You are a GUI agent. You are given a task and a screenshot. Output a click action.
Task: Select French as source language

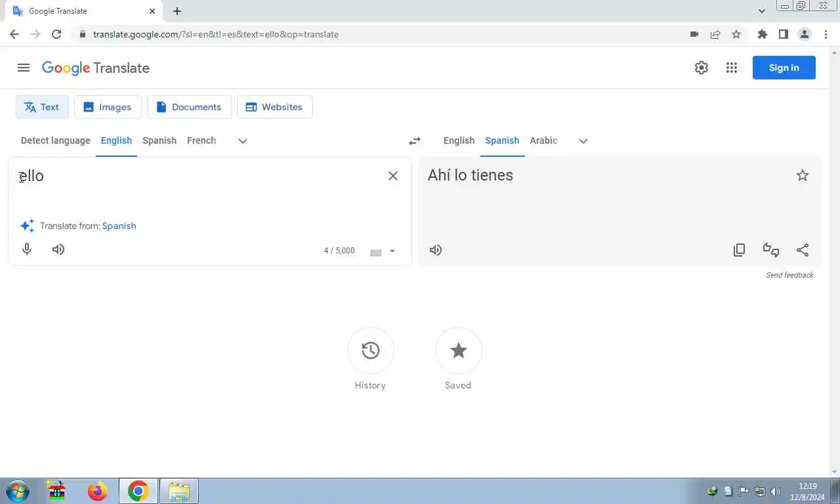click(201, 140)
